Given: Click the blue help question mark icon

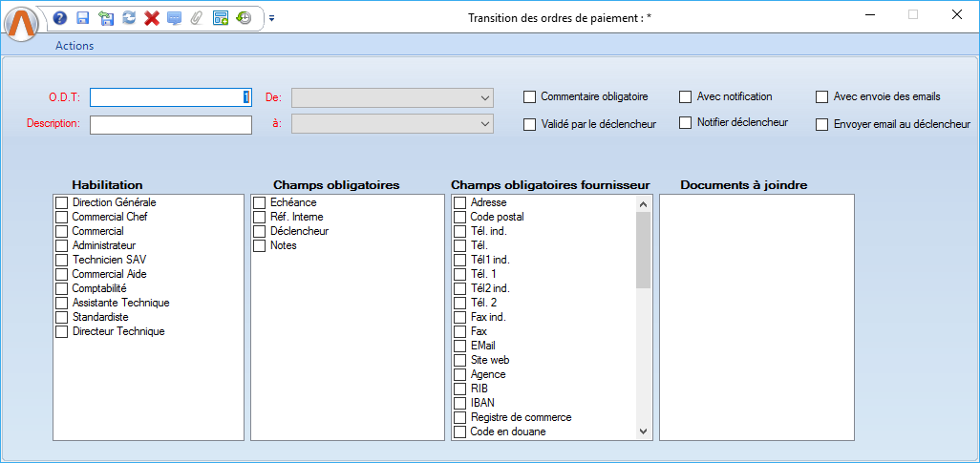Looking at the screenshot, I should pyautogui.click(x=60, y=17).
